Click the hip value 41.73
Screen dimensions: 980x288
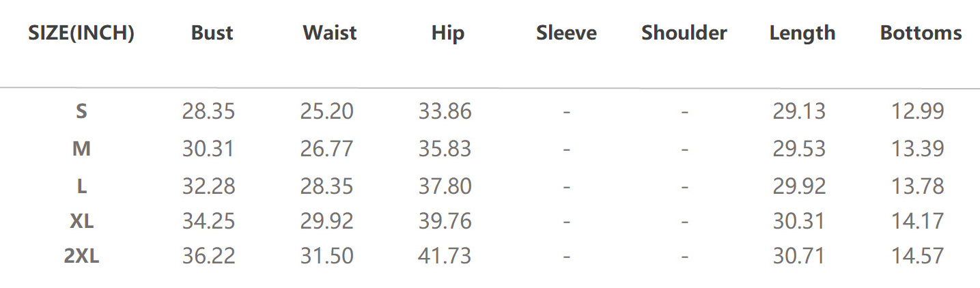445,257
